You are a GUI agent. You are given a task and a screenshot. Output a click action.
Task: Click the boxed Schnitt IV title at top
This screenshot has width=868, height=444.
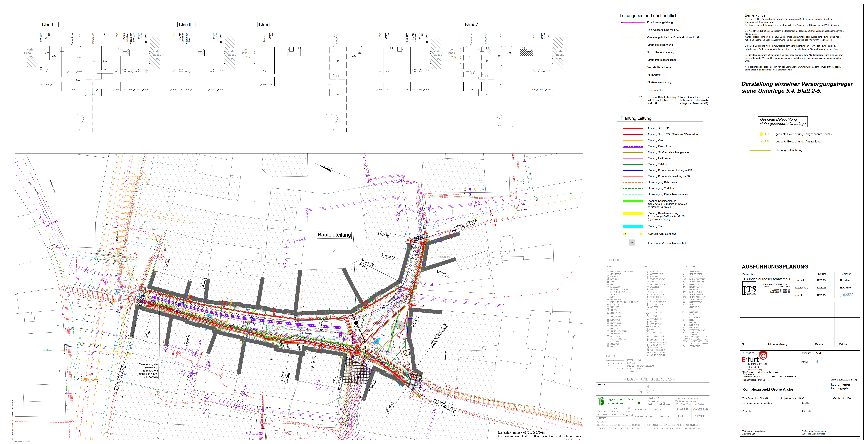tap(472, 25)
